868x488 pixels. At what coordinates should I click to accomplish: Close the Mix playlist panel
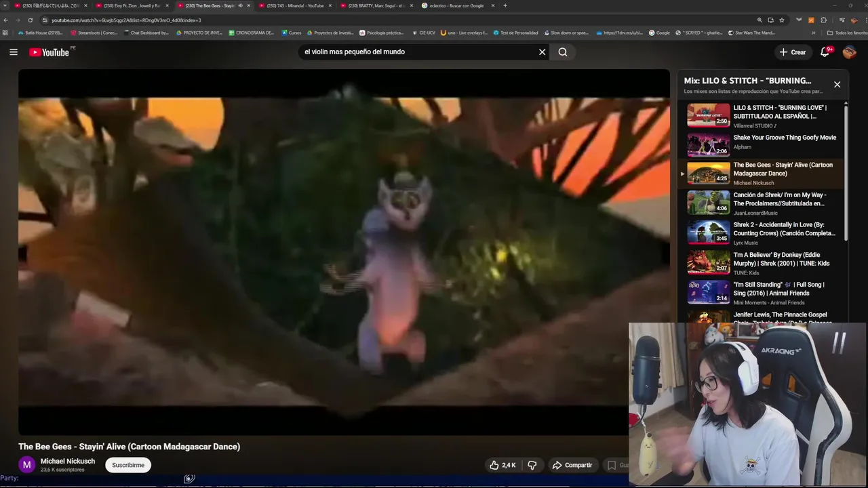(837, 85)
